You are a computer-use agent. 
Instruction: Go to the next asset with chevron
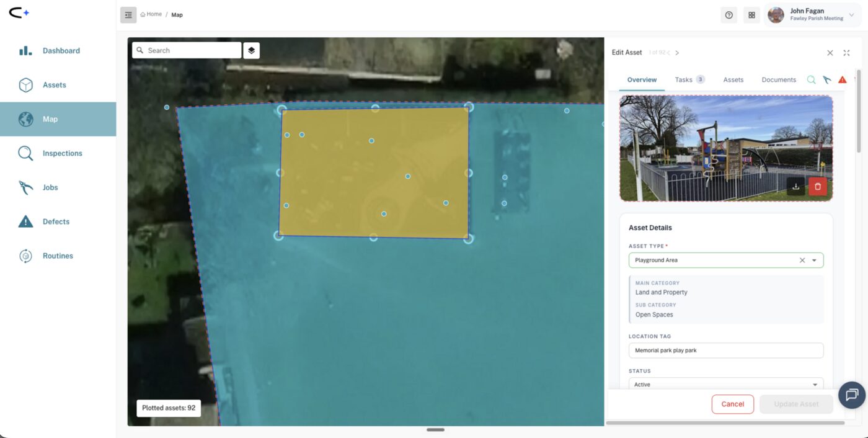coord(677,53)
